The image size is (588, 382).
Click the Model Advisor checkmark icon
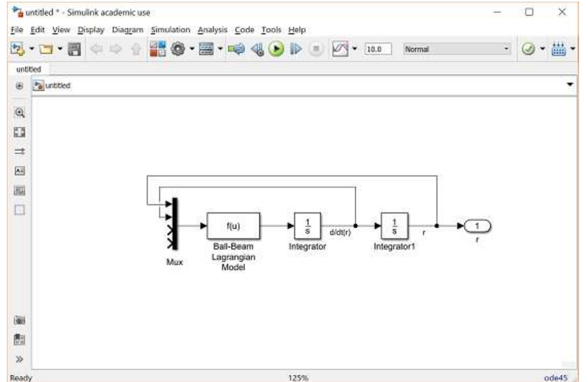[528, 49]
